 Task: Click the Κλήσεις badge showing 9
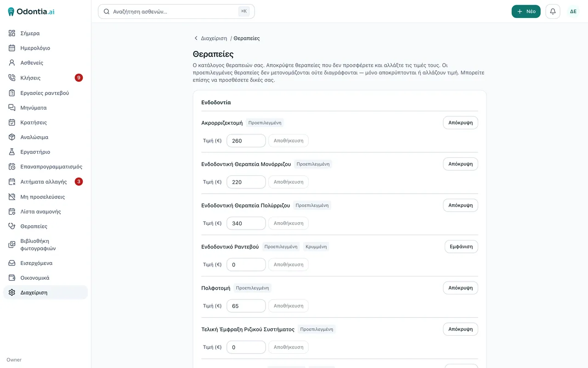[x=79, y=78]
